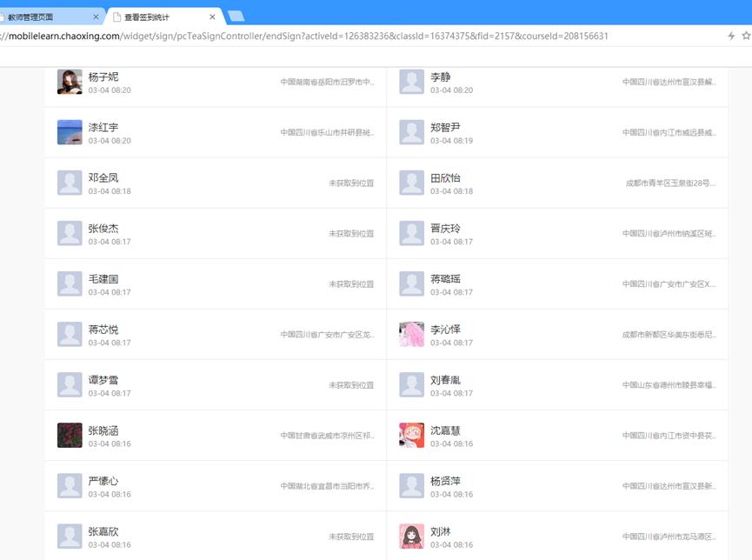Open 李沁怿's pink anime avatar

pyautogui.click(x=411, y=334)
